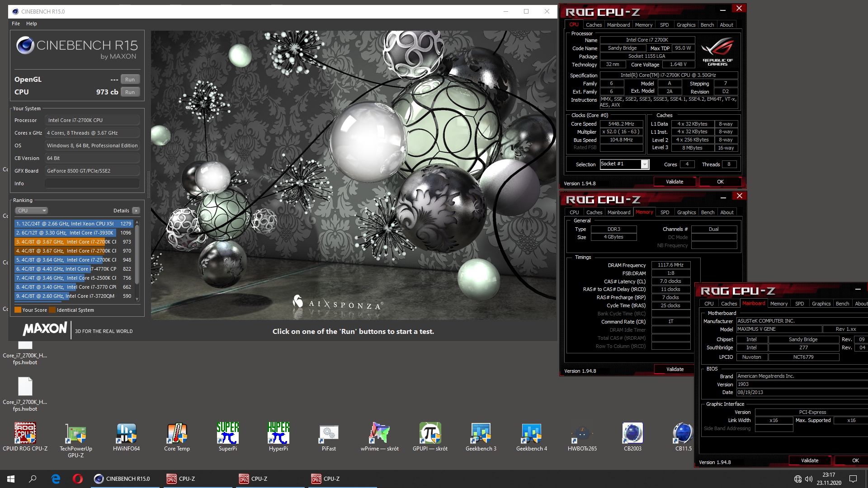
Task: Click the rendered spheres preview image
Action: (x=354, y=175)
